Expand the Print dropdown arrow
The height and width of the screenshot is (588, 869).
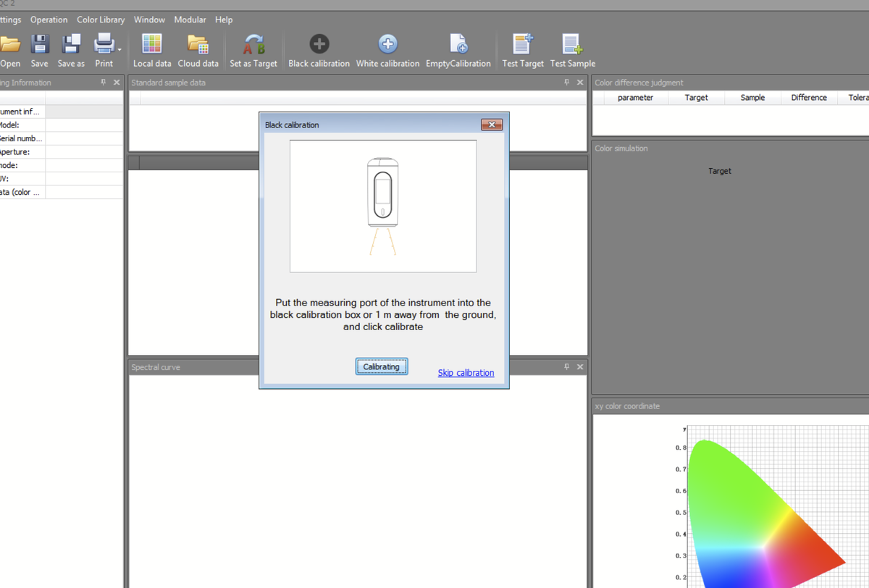tap(119, 50)
